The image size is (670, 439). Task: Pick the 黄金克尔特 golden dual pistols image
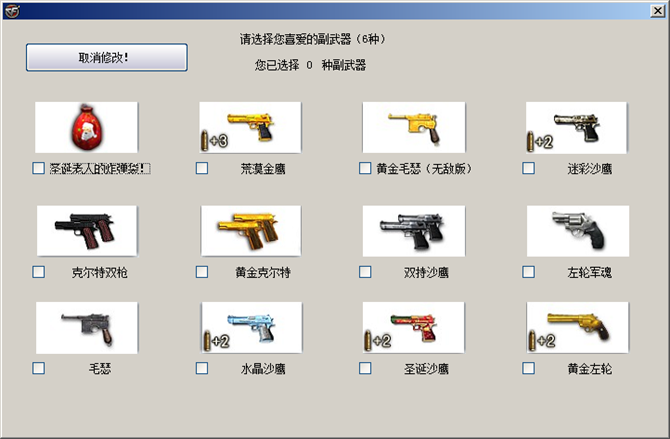[x=251, y=231]
